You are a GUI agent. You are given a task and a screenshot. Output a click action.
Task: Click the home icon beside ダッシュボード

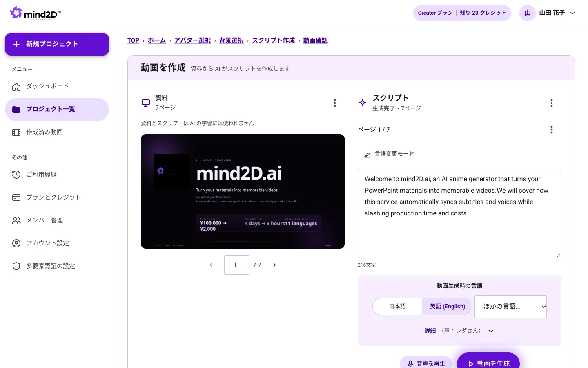click(16, 87)
